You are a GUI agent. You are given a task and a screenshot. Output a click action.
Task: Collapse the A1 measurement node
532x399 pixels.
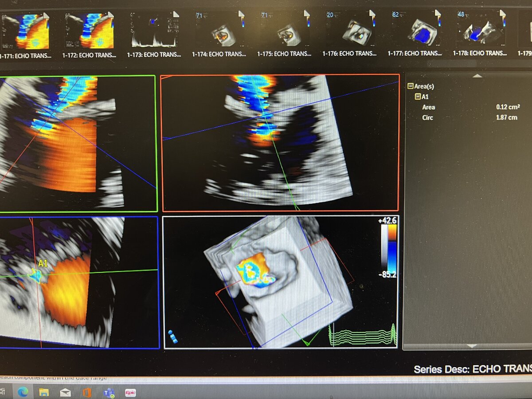coord(417,97)
